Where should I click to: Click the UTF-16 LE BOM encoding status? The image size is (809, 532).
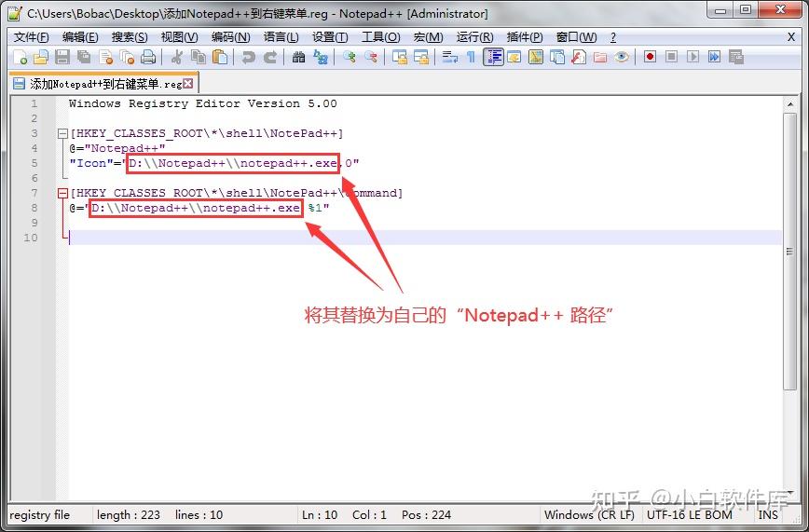coord(690,514)
